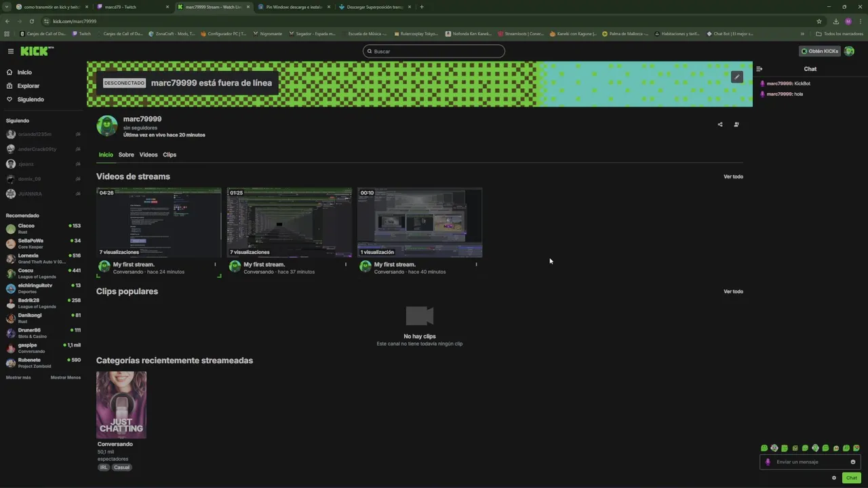Open followed channel JUANNRA

click(x=43, y=194)
